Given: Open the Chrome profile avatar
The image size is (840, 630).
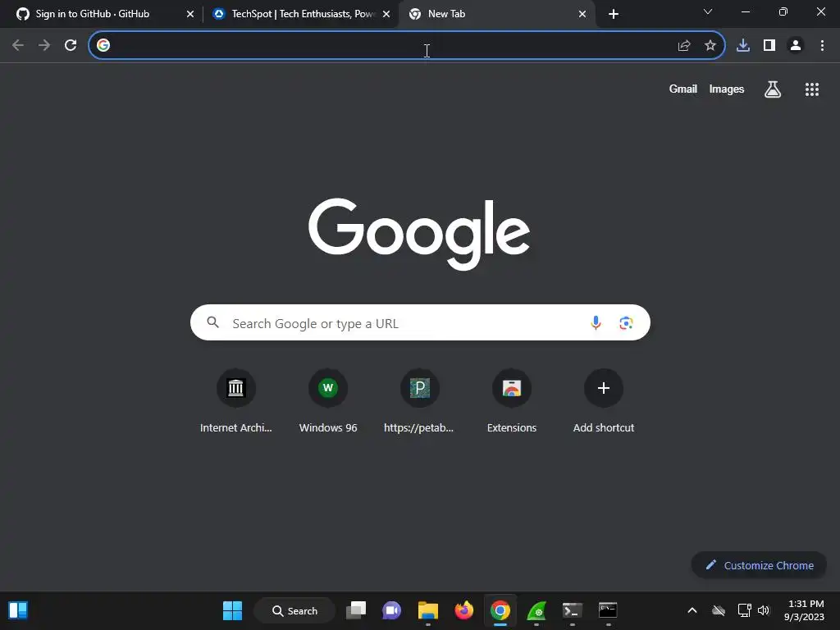Looking at the screenshot, I should point(796,46).
